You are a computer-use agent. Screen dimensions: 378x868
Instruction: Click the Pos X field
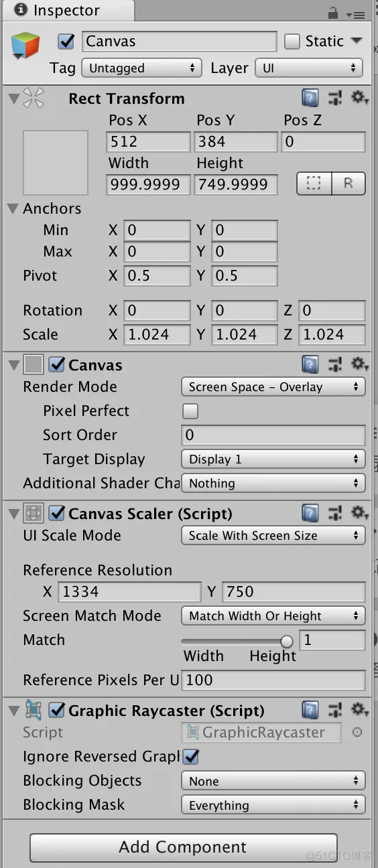coord(148,141)
